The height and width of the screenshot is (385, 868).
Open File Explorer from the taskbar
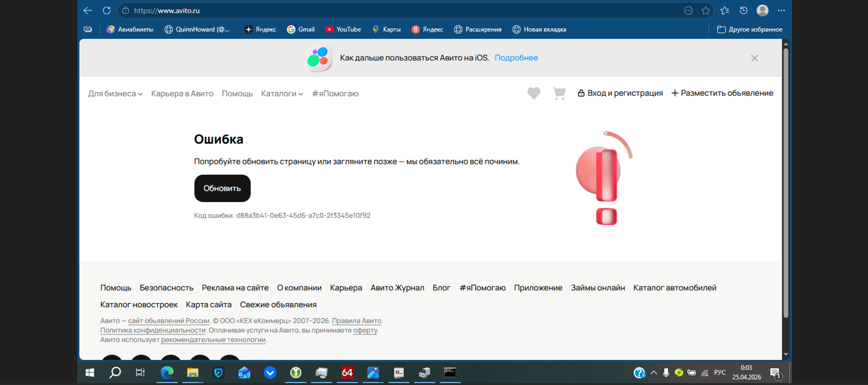coord(192,372)
